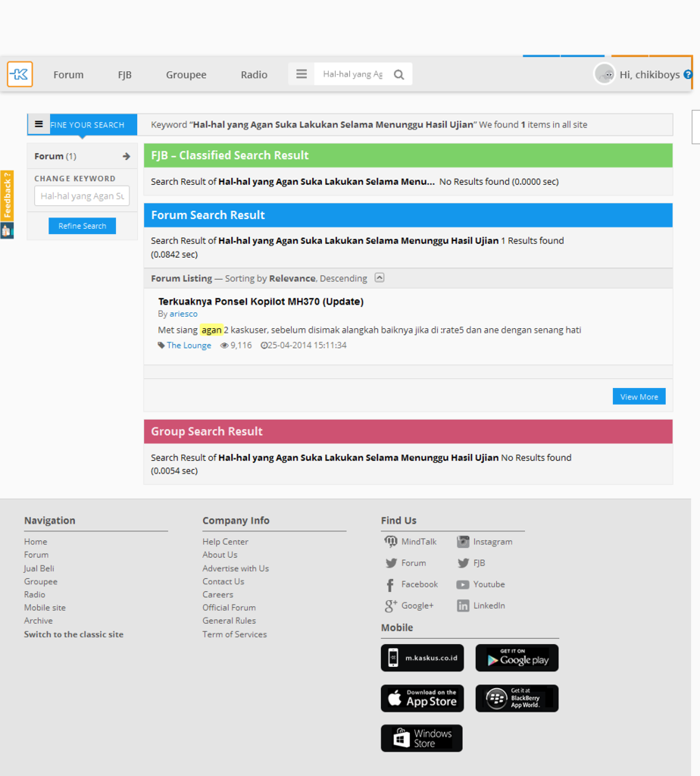700x776 pixels.
Task: Click the Refine Search button
Action: coord(82,226)
